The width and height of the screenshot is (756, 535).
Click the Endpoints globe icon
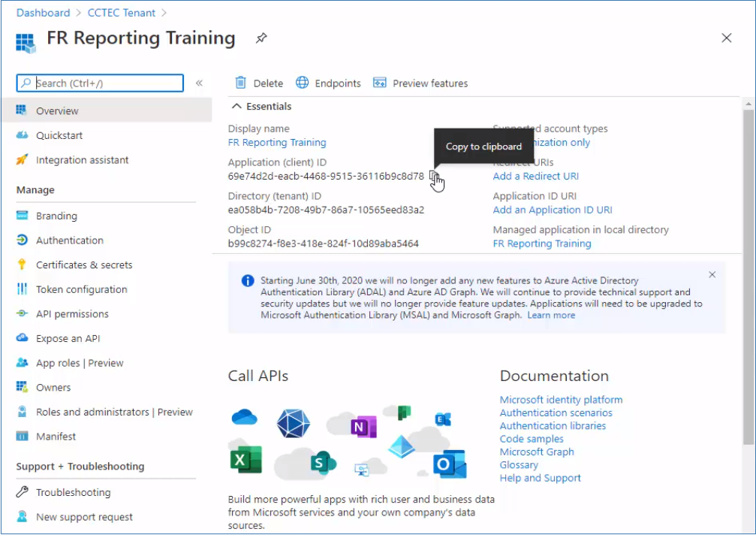coord(303,83)
